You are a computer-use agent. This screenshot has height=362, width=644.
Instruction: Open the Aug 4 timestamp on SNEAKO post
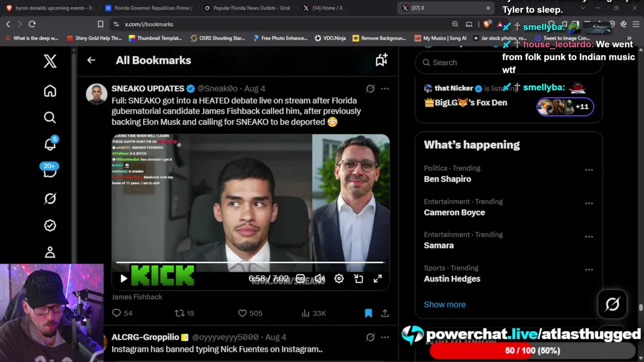coord(255,88)
